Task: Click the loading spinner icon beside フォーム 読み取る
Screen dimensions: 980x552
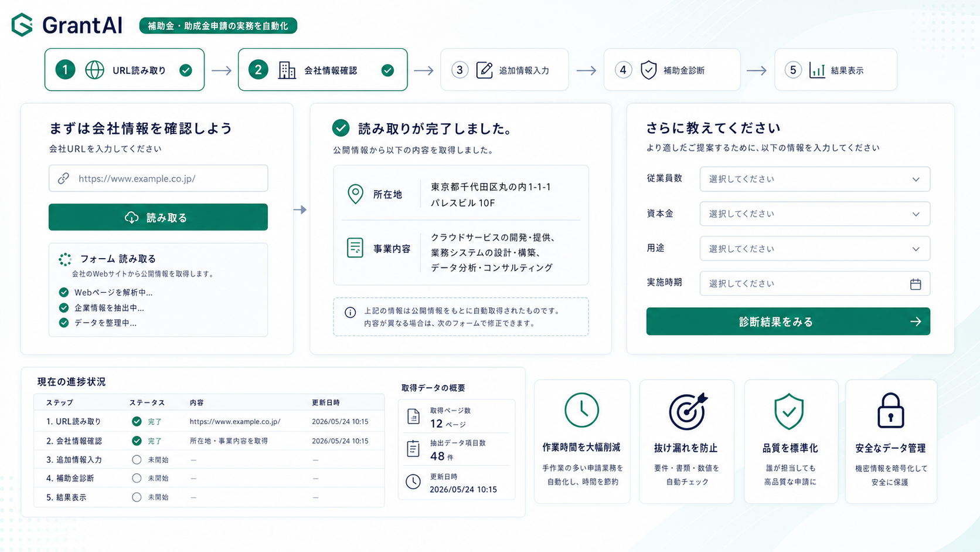Action: tap(65, 259)
